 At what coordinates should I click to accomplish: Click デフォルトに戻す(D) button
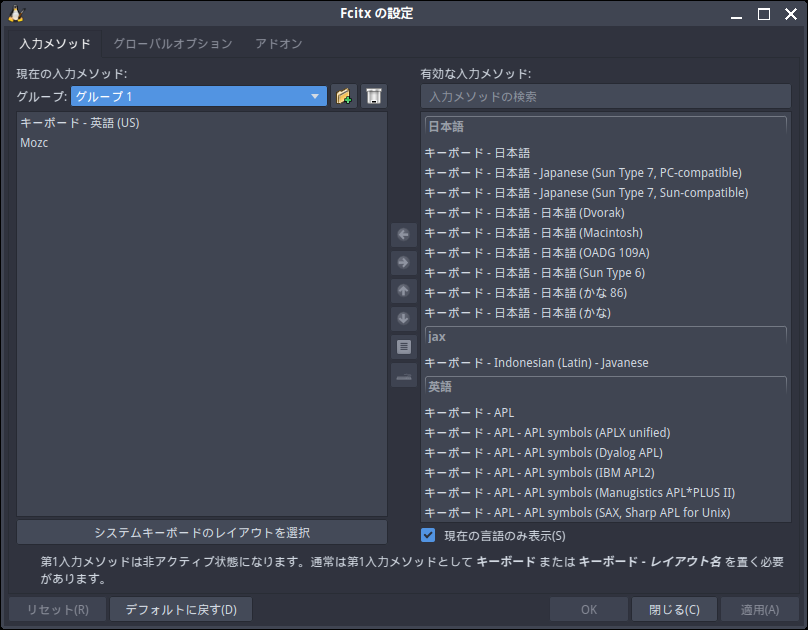[181, 609]
